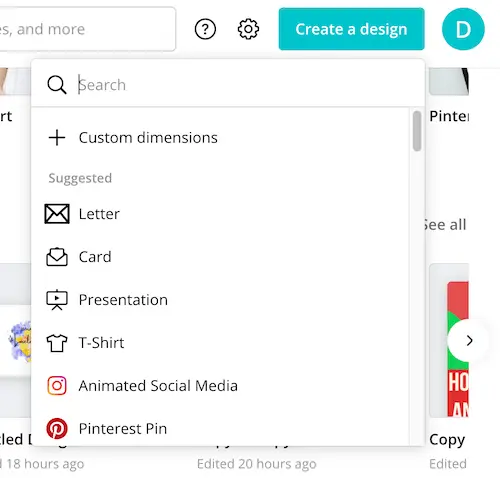Image resolution: width=500 pixels, height=478 pixels.
Task: Click the magnifier icon in dropdown search
Action: pyautogui.click(x=57, y=85)
